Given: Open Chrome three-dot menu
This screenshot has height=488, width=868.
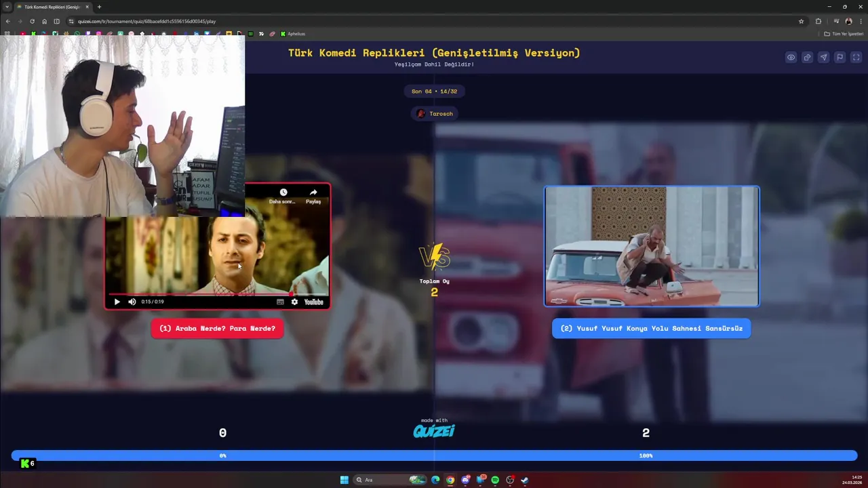Looking at the screenshot, I should click(861, 21).
